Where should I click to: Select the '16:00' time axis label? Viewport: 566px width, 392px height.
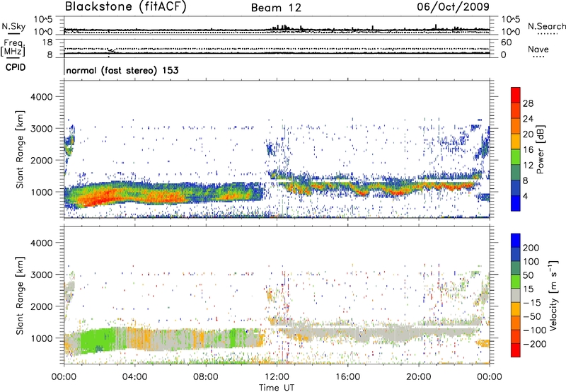(347, 377)
